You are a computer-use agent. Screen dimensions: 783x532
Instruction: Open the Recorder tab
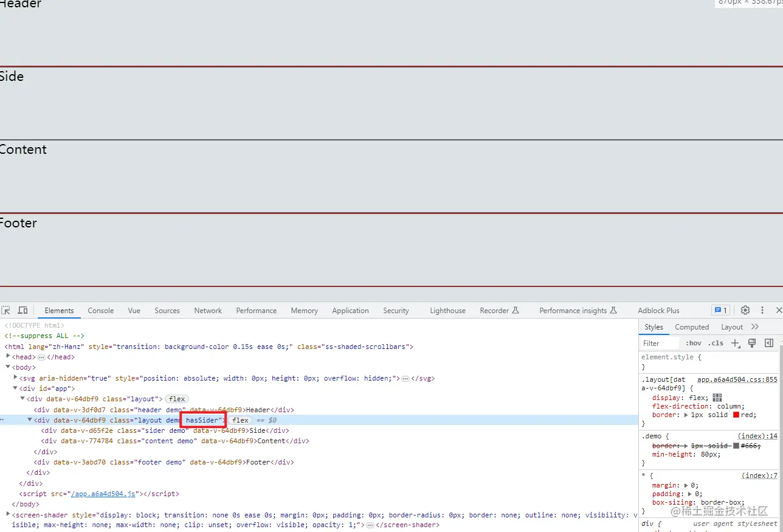(500, 310)
